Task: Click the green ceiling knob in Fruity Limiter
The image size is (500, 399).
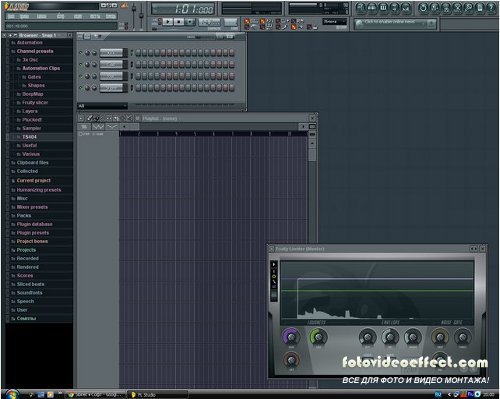Action: coord(318,337)
